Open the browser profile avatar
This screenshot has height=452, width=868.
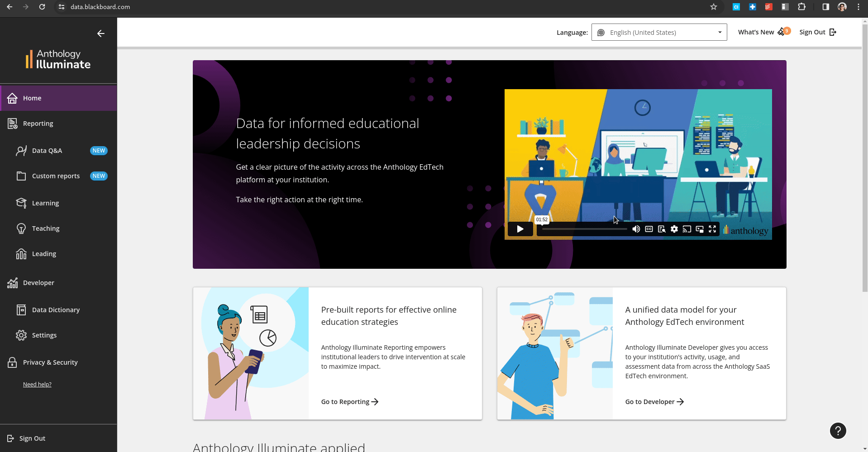(842, 7)
